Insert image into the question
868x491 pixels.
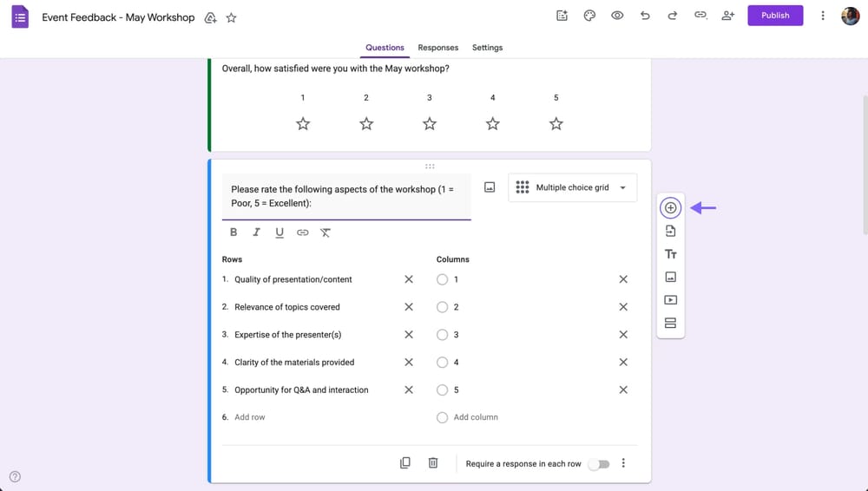pos(490,187)
